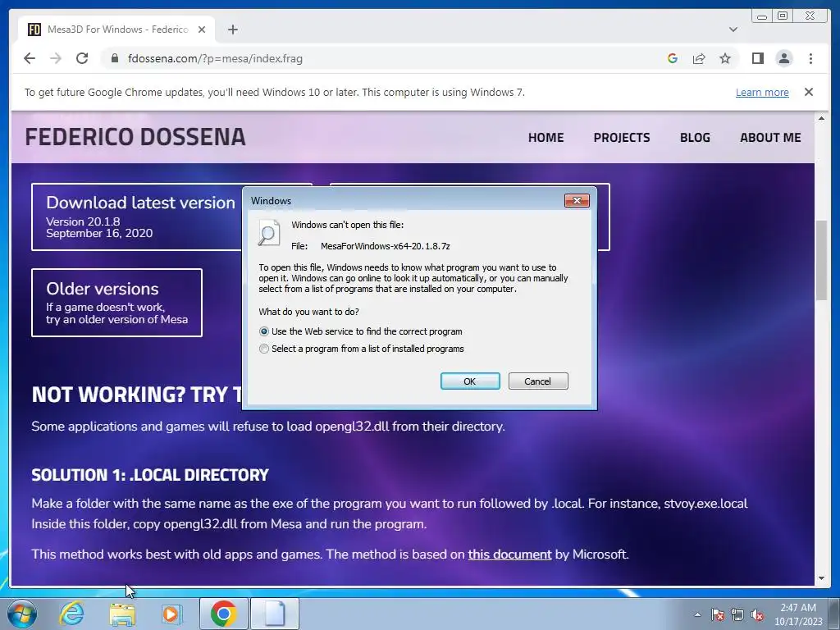The width and height of the screenshot is (840, 630).
Task: Open the Older versions box
Action: click(x=116, y=303)
